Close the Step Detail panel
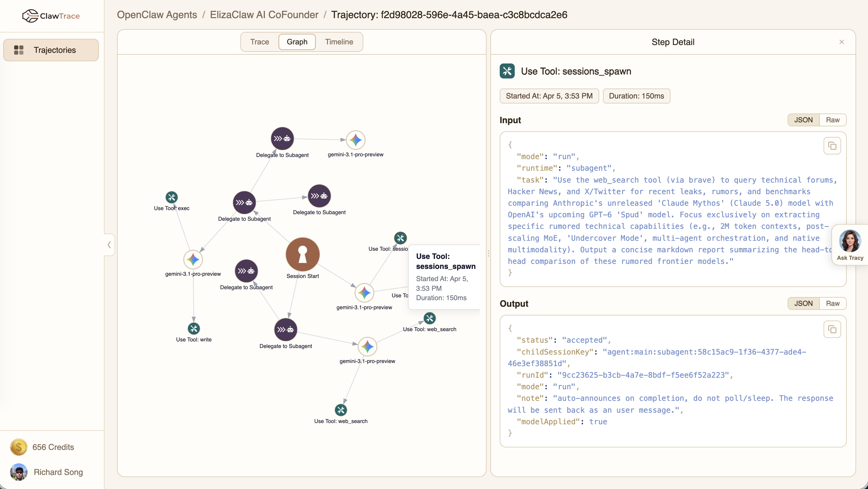The image size is (868, 489). [x=841, y=42]
